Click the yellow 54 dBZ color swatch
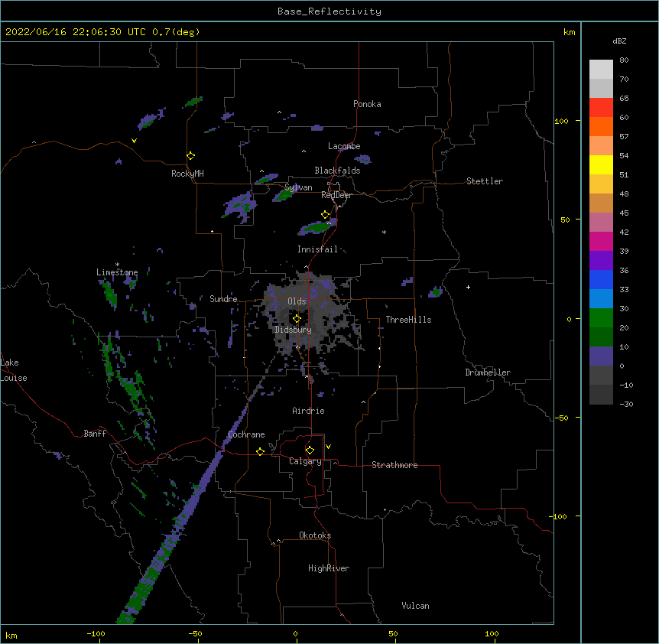This screenshot has width=659, height=644. pyautogui.click(x=601, y=164)
